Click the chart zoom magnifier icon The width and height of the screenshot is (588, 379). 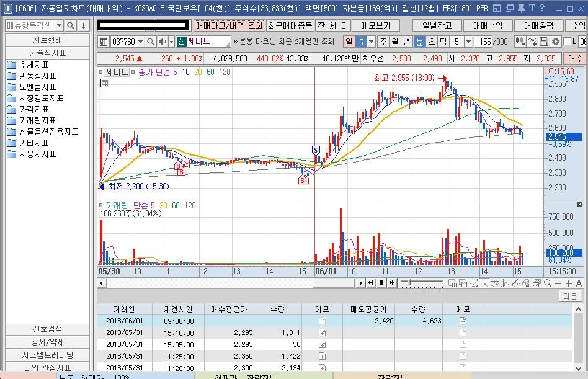coord(548,283)
